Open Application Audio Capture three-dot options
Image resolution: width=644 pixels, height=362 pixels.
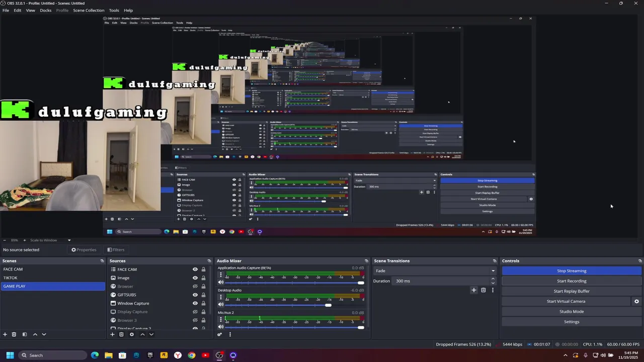coord(220,275)
